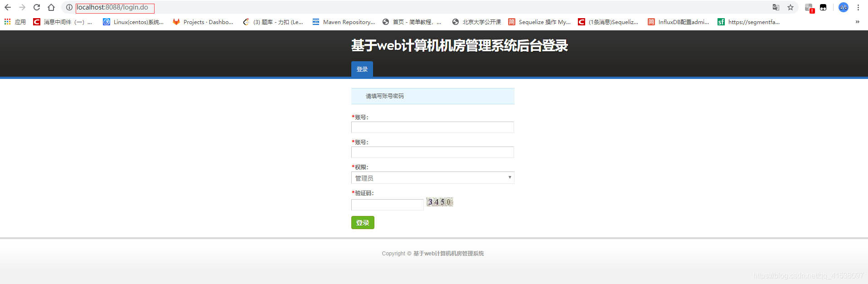Refresh the 3450 captcha image
Screen dimensions: 868x284
(x=440, y=202)
